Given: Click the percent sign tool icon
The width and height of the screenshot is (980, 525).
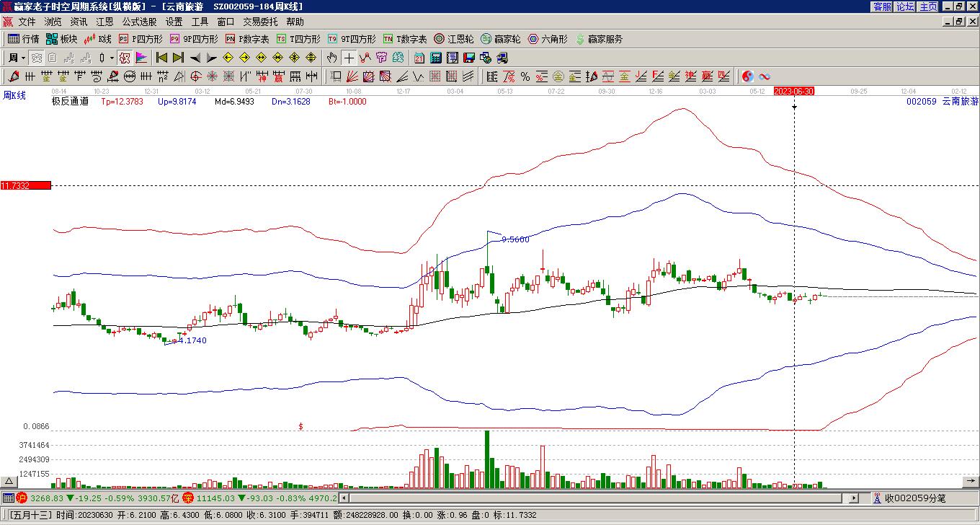Looking at the screenshot, I should tap(525, 76).
